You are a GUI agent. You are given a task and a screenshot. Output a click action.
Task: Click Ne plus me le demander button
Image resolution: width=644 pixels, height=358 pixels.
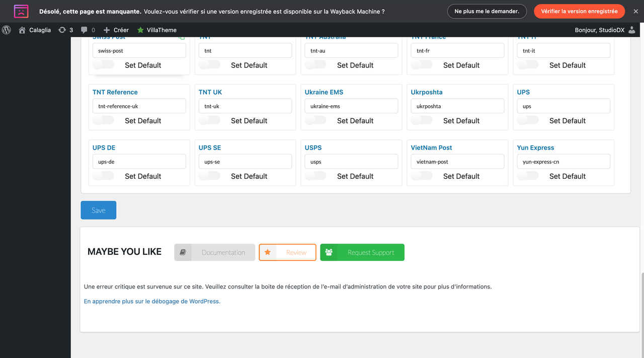(x=487, y=11)
